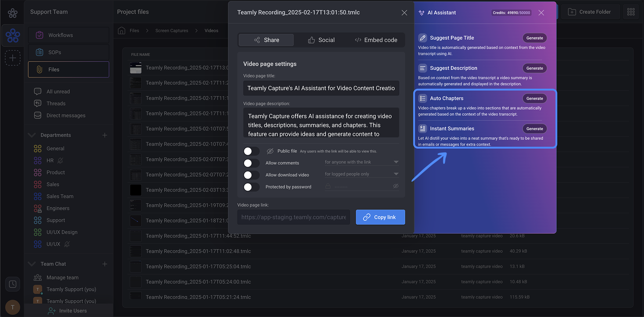Click the Suggest Page Title pencil icon
The image size is (644, 317).
point(423,38)
